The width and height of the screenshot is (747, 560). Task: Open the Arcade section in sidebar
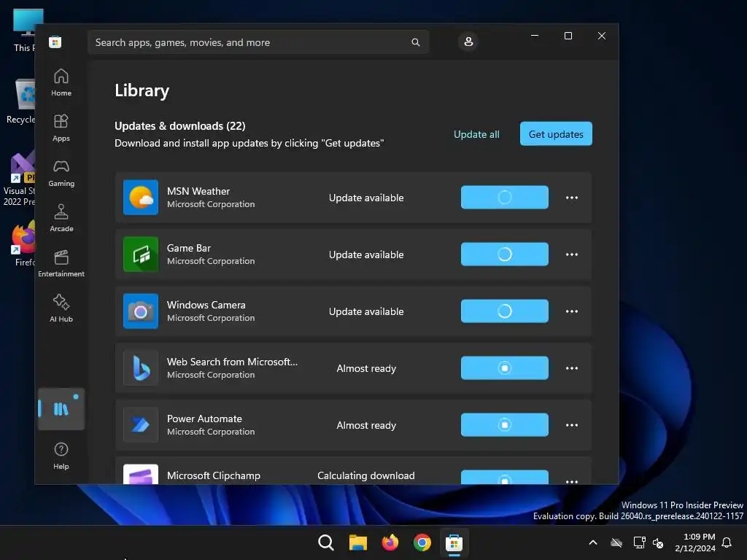pyautogui.click(x=61, y=219)
